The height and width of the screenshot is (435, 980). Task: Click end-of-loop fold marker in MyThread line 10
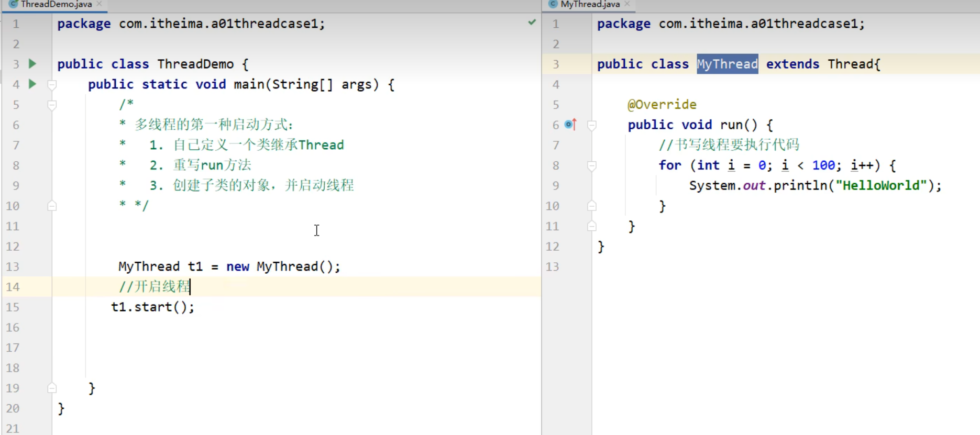click(x=592, y=206)
